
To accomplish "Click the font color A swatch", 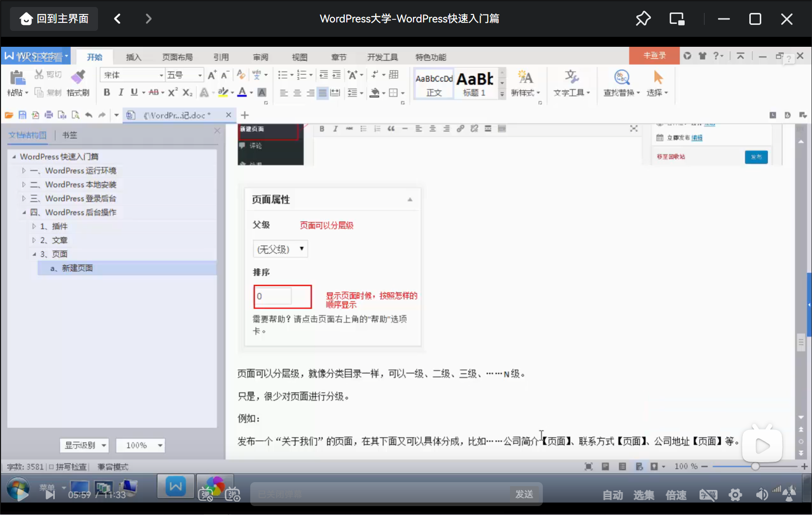I will point(242,93).
